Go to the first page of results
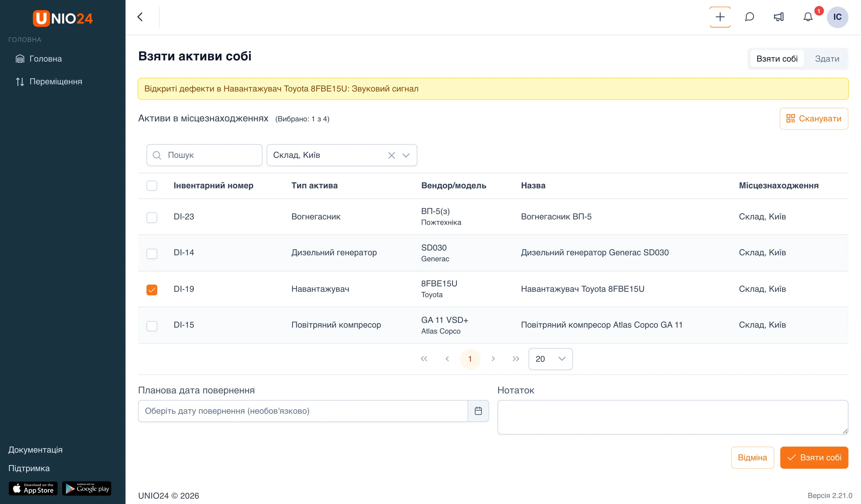This screenshot has width=861, height=504. 424,359
